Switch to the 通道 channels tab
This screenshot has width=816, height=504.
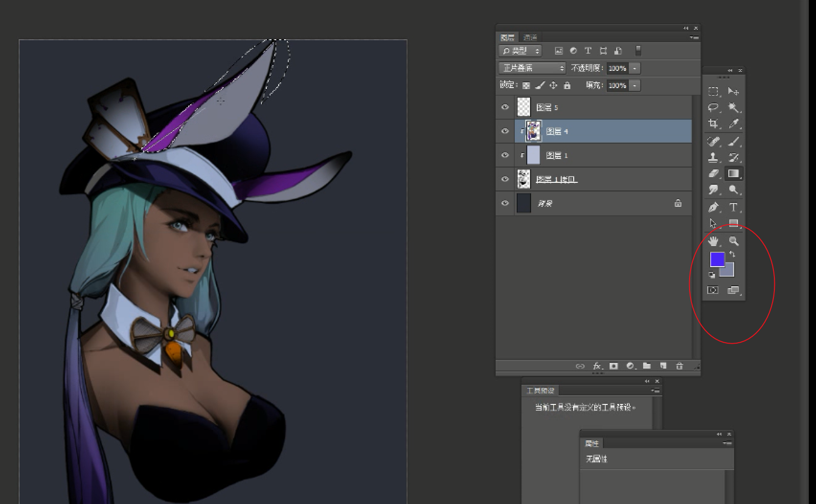[530, 37]
